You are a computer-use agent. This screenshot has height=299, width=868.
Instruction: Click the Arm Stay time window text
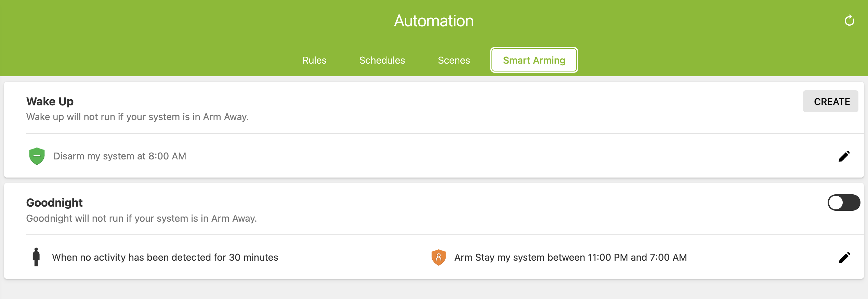coord(570,258)
